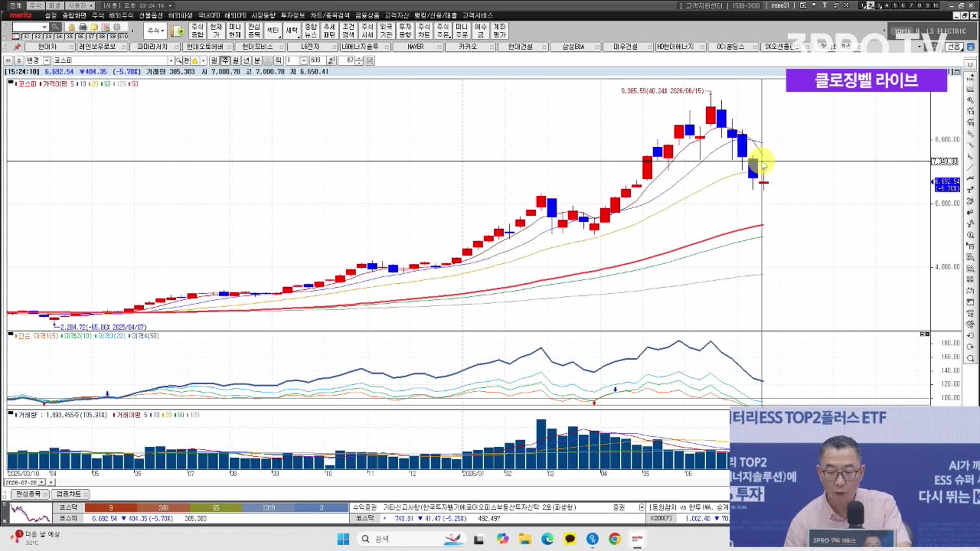Click the pin icon left of the 현대차 tab
This screenshot has height=551, width=980.
[17, 46]
